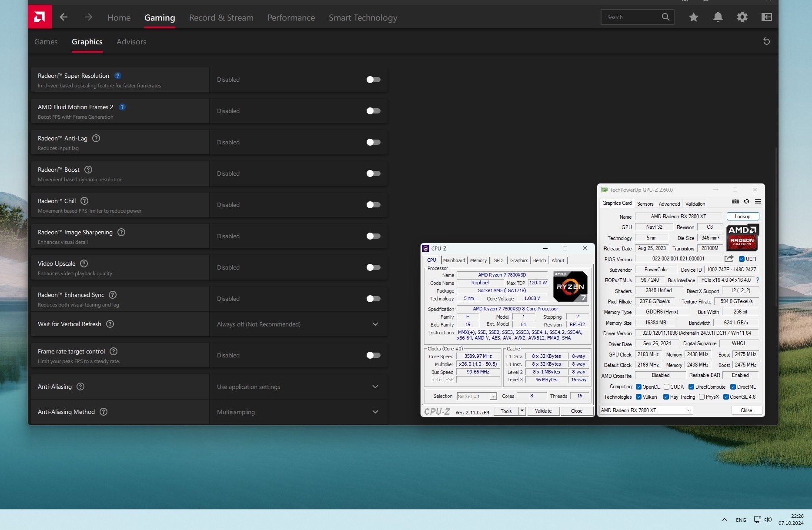Click the Close button in GPU-Z

point(746,410)
